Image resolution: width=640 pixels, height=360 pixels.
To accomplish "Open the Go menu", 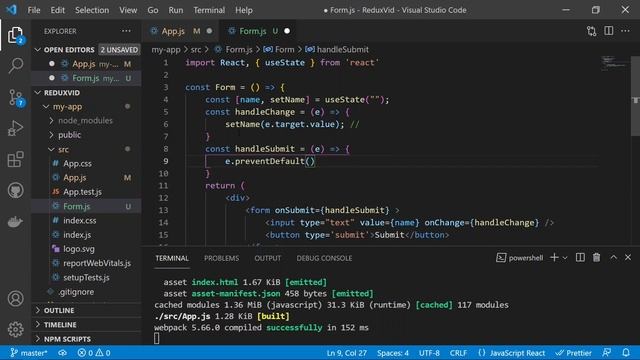I will pyautogui.click(x=153, y=10).
